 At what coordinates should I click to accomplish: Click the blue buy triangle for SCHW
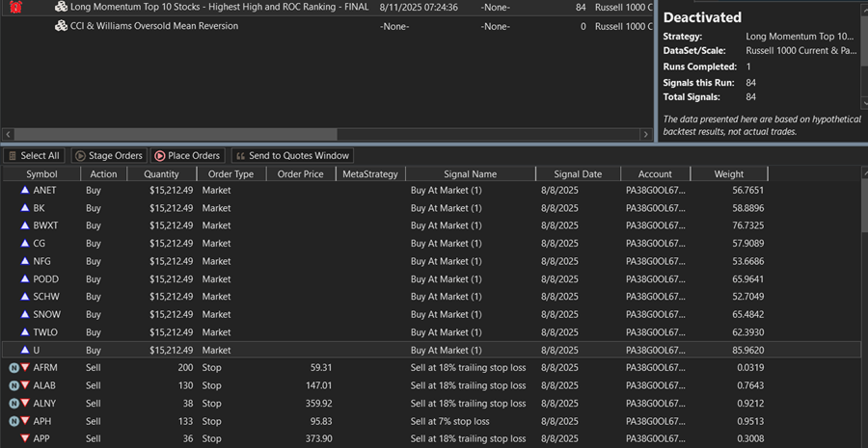coord(24,297)
